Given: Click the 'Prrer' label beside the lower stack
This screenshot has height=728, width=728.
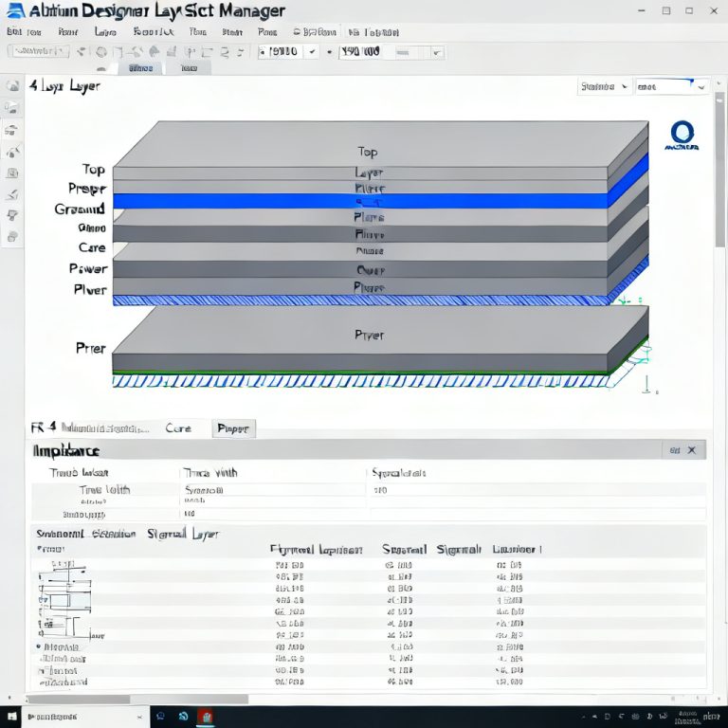Looking at the screenshot, I should click(91, 348).
